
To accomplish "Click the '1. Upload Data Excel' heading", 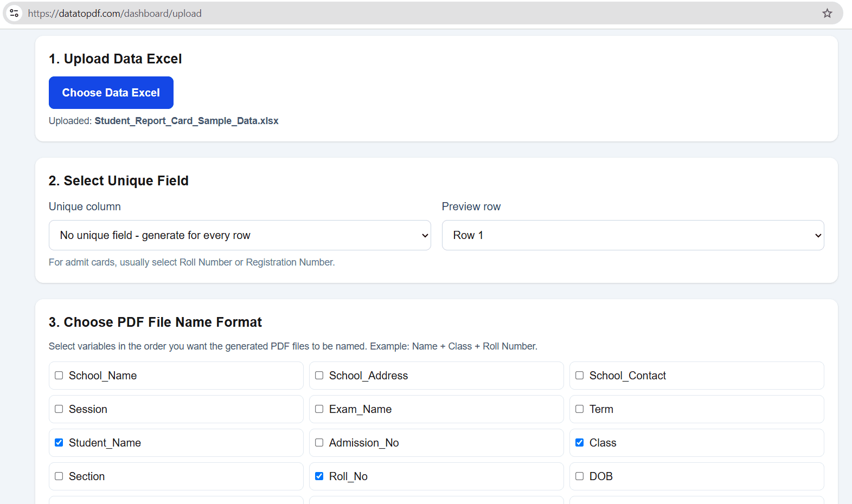I will pos(116,59).
